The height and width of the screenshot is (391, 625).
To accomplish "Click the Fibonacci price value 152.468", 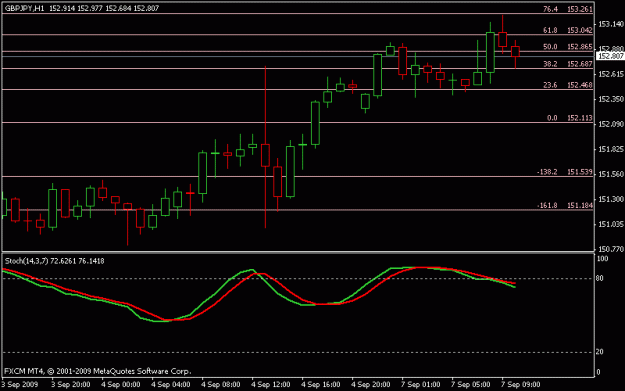I will point(580,85).
